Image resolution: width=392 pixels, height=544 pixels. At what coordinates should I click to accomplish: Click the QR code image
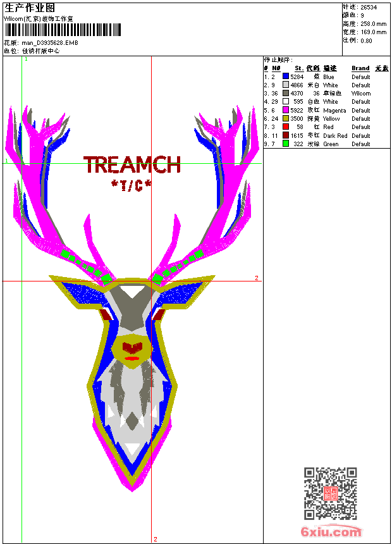[x=330, y=493]
